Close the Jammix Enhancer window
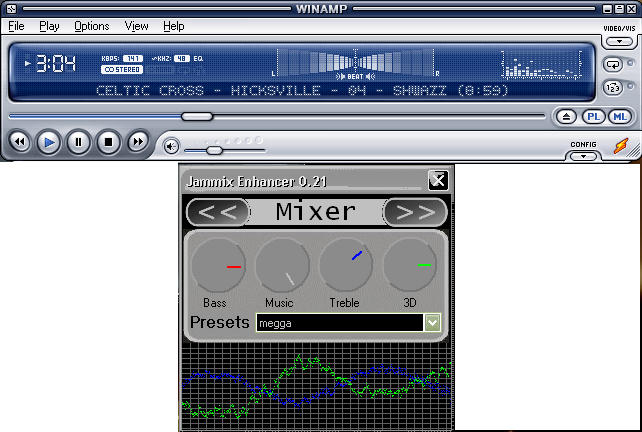Viewport: 642px width, 432px height. pyautogui.click(x=438, y=180)
